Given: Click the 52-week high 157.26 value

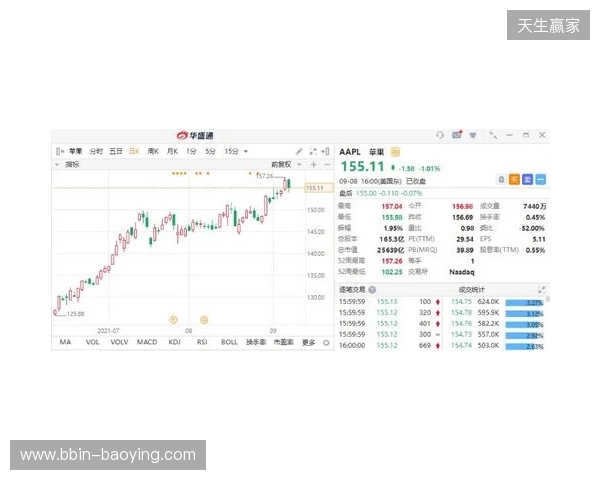Looking at the screenshot, I should coord(392,261).
